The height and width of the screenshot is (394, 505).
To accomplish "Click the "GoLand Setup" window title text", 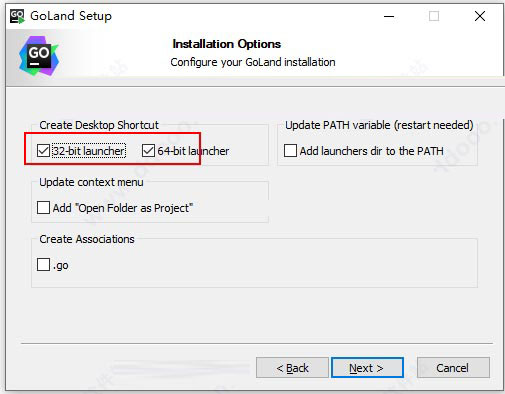I will (x=71, y=16).
